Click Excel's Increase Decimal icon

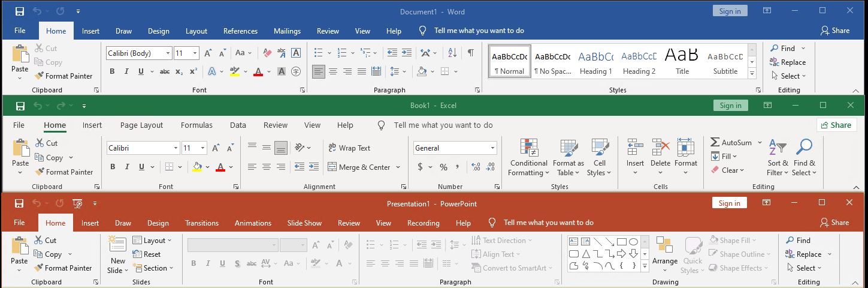coord(476,167)
